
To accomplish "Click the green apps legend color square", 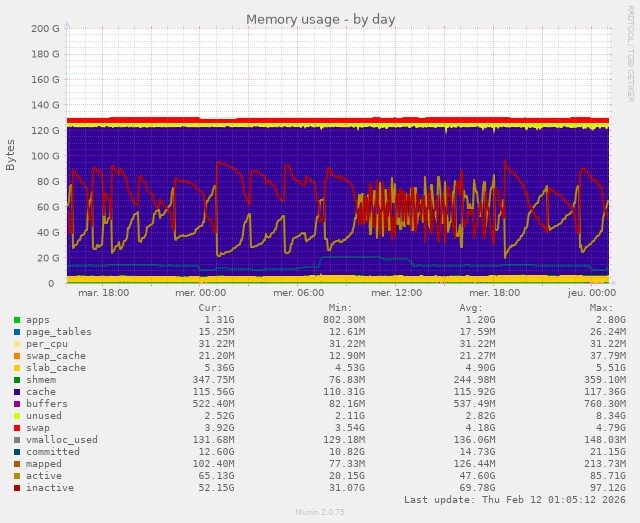I will coord(17,320).
